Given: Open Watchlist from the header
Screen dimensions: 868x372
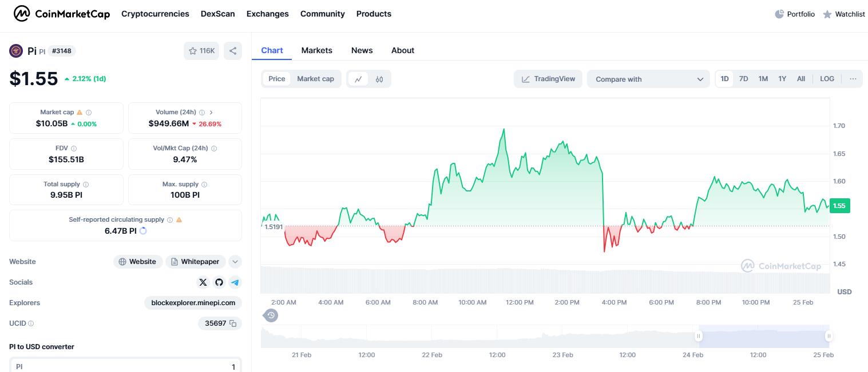Looking at the screenshot, I should (843, 14).
